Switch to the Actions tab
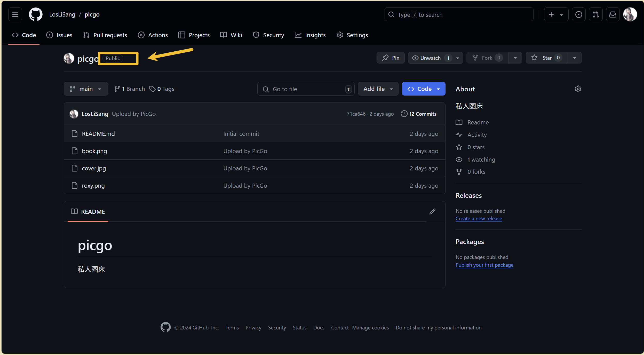This screenshot has height=355, width=644. pos(153,35)
